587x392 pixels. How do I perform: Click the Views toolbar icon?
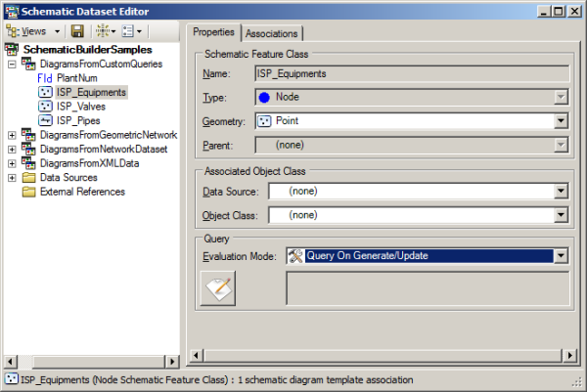coord(13,31)
